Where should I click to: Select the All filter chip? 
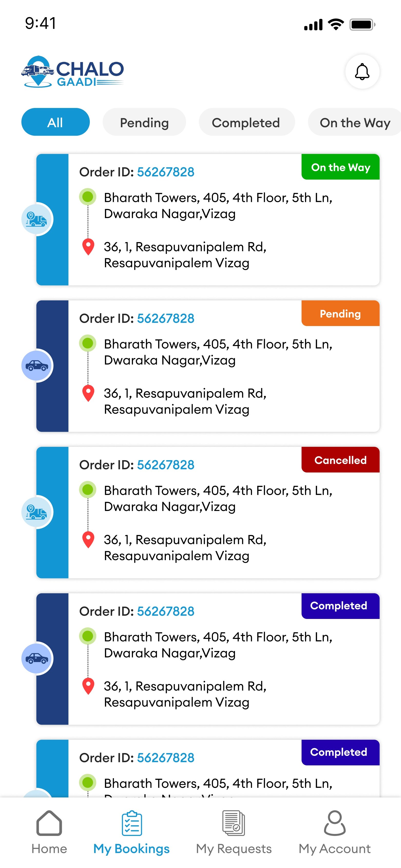[x=55, y=122]
